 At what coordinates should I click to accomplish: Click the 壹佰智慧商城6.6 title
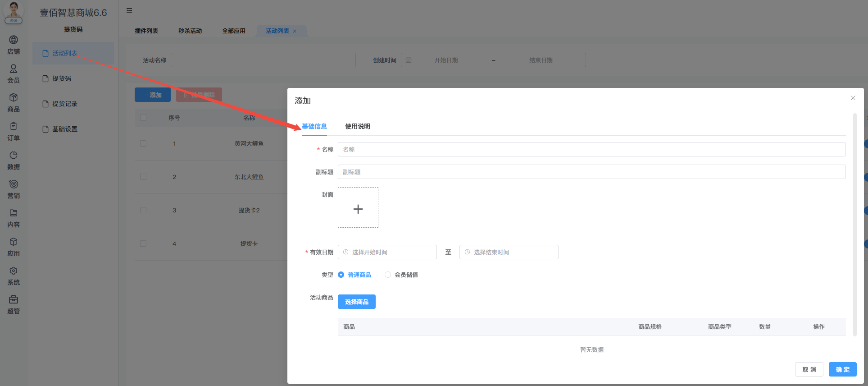pyautogui.click(x=73, y=13)
